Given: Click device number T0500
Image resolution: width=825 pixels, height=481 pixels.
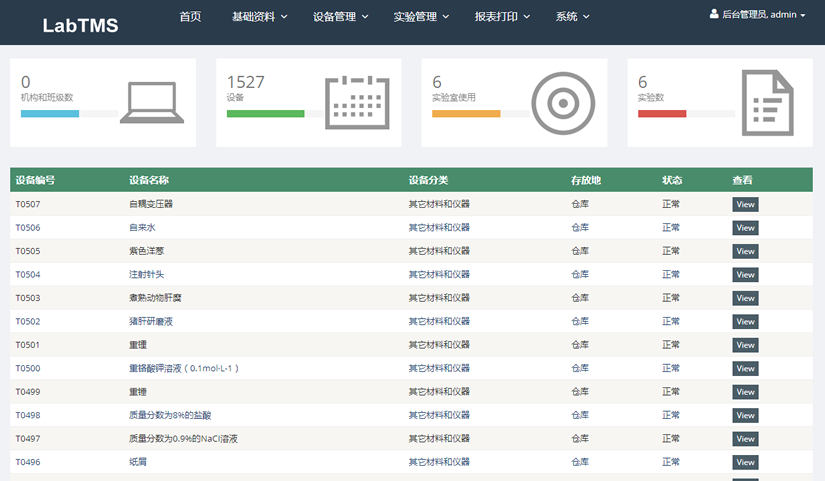Looking at the screenshot, I should (28, 368).
